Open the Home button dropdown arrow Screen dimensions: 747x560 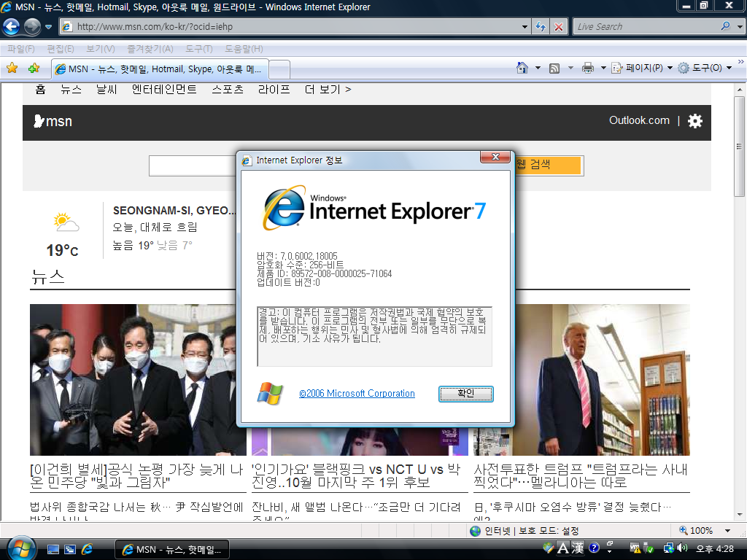click(538, 68)
